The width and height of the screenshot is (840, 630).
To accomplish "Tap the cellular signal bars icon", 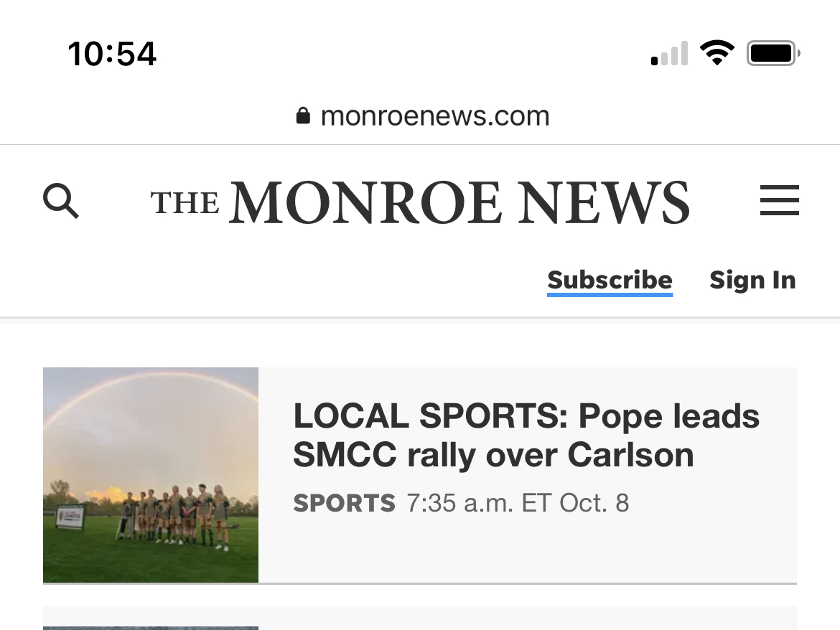I will point(669,53).
